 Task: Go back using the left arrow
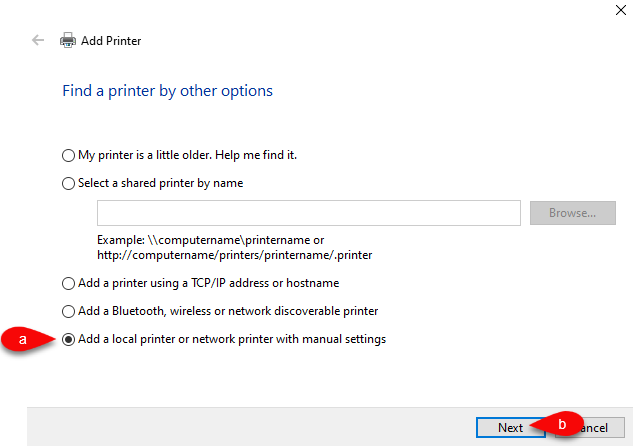click(38, 40)
